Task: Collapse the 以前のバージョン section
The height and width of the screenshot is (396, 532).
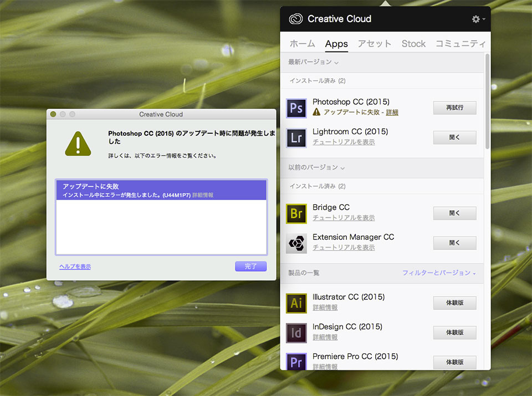Action: pos(316,167)
